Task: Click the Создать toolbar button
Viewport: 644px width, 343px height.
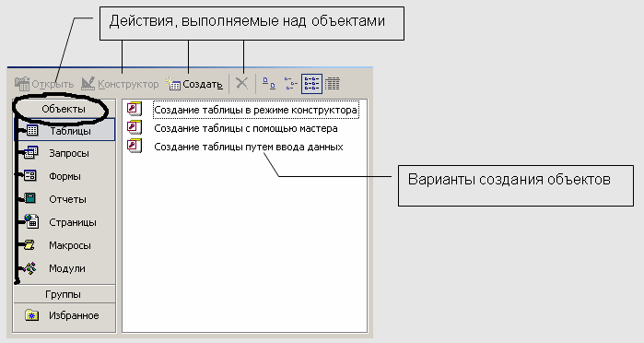Action: [194, 84]
